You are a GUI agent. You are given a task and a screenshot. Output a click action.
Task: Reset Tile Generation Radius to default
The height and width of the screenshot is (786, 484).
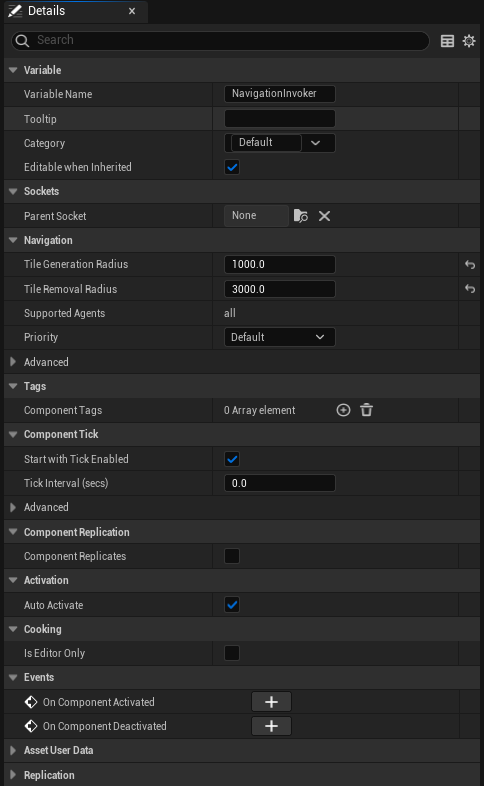(469, 264)
